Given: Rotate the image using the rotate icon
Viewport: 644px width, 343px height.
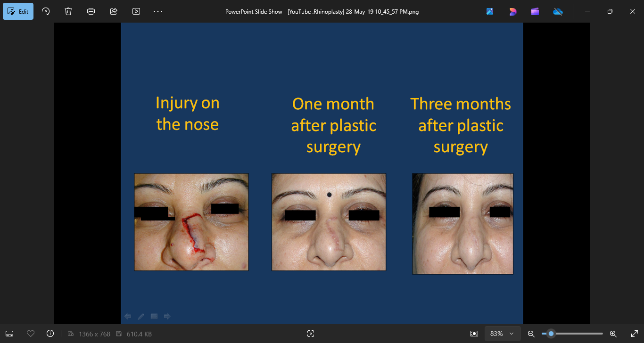Looking at the screenshot, I should (46, 11).
